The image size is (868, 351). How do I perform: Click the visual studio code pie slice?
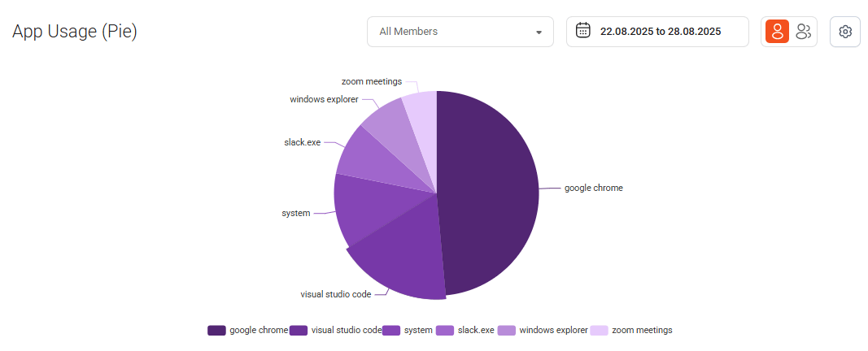pyautogui.click(x=407, y=254)
